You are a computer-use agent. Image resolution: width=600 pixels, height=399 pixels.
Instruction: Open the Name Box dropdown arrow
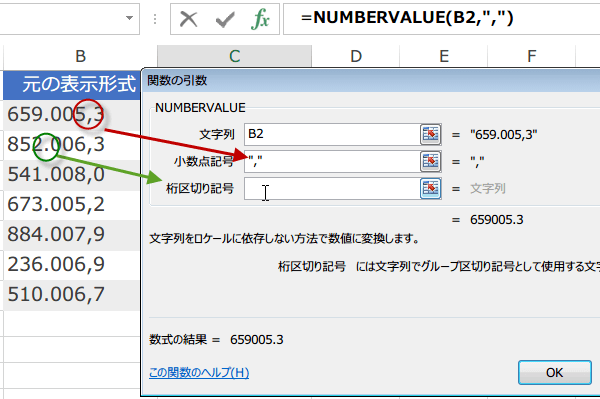(129, 18)
